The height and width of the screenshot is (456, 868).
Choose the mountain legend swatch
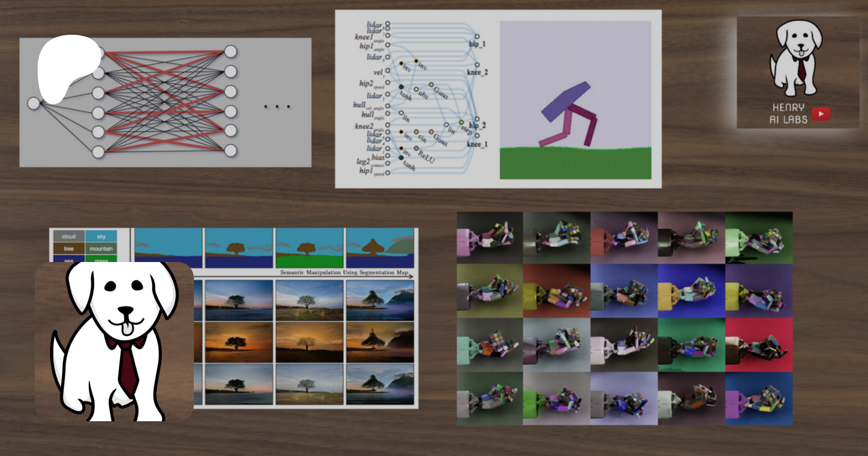click(101, 249)
